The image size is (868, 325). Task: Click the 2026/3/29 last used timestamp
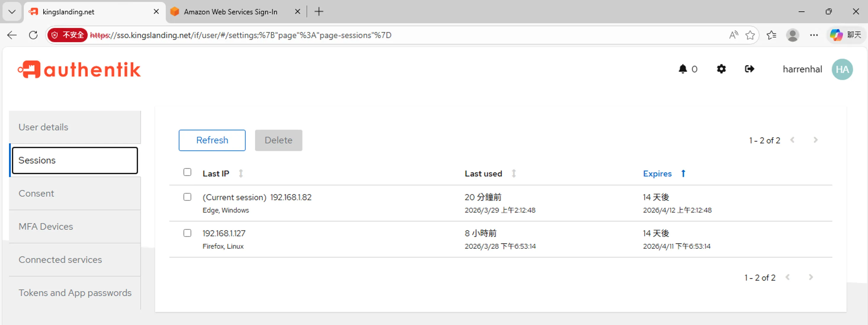[x=500, y=210]
